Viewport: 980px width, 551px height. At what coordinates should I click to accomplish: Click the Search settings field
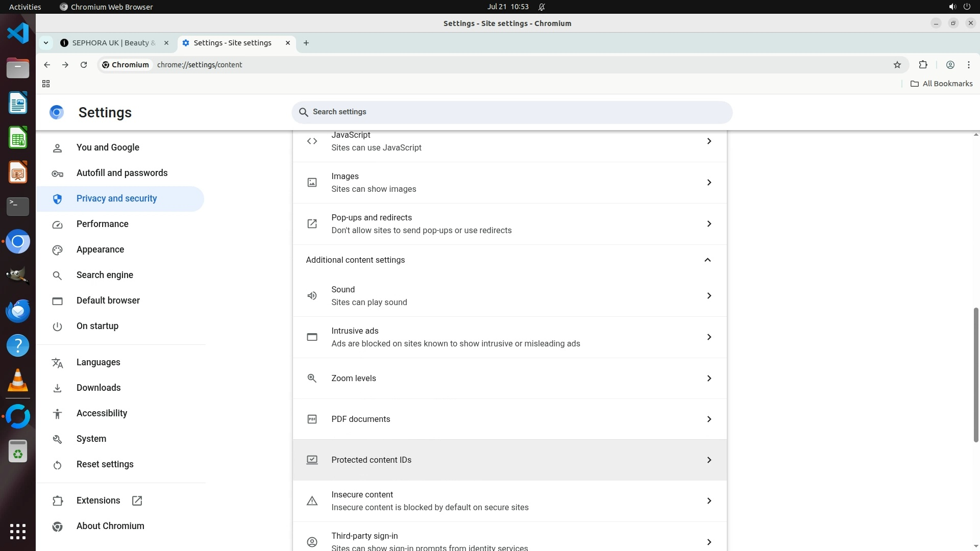(x=511, y=112)
